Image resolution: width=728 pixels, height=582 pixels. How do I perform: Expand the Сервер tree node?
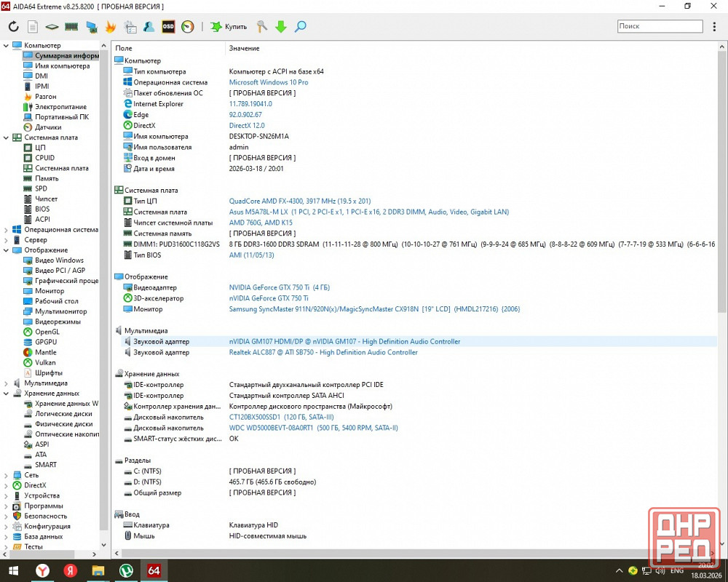tap(7, 240)
